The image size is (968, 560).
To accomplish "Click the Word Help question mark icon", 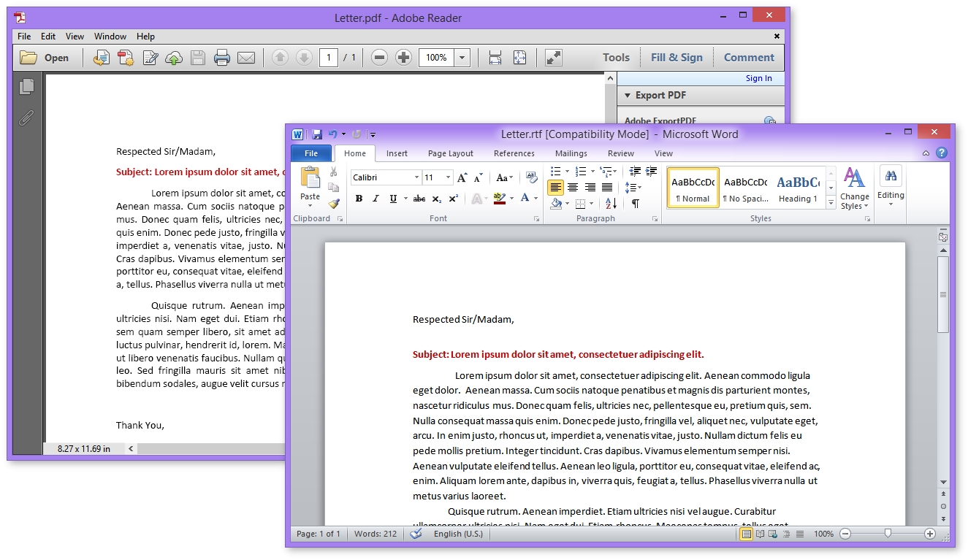I will [x=942, y=153].
